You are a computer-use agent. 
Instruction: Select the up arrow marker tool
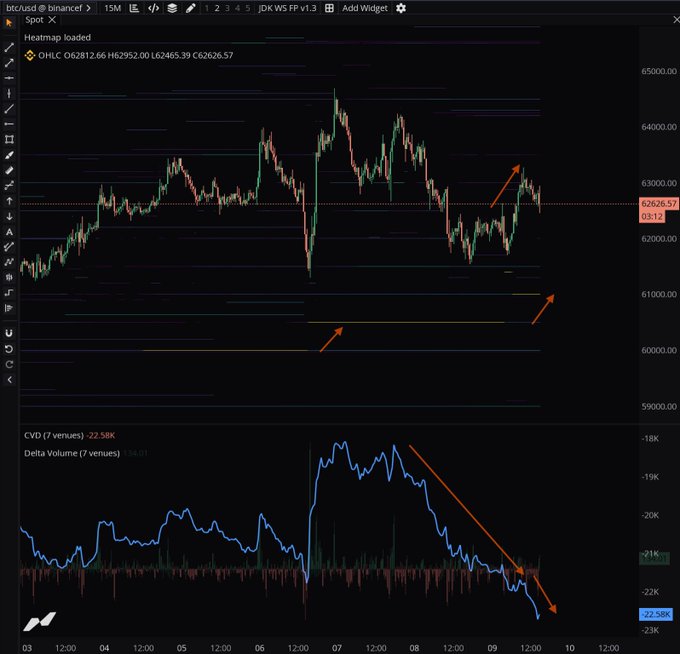coord(9,201)
